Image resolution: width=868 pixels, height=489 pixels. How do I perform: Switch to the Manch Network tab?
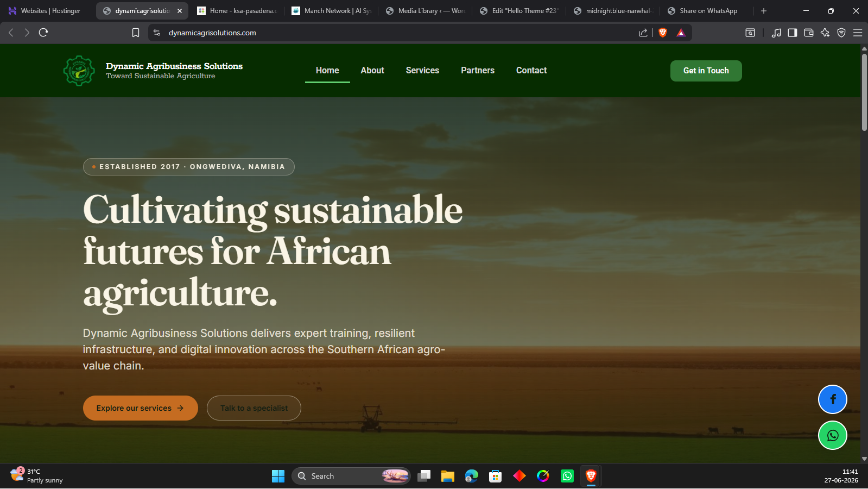(x=332, y=11)
